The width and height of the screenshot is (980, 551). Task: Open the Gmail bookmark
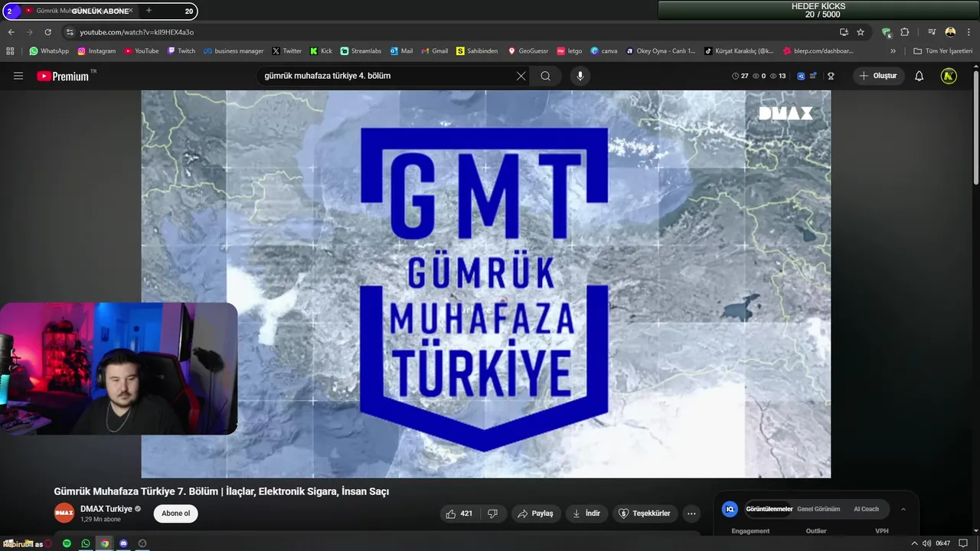435,51
